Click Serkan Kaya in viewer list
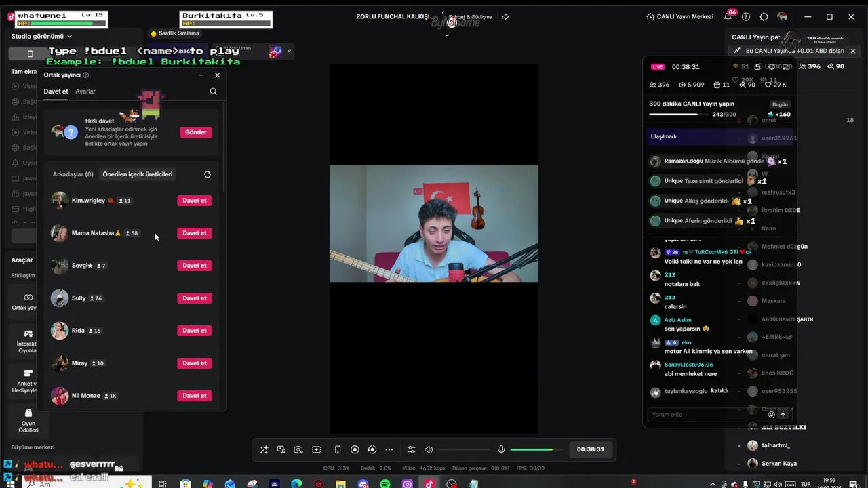 779,464
